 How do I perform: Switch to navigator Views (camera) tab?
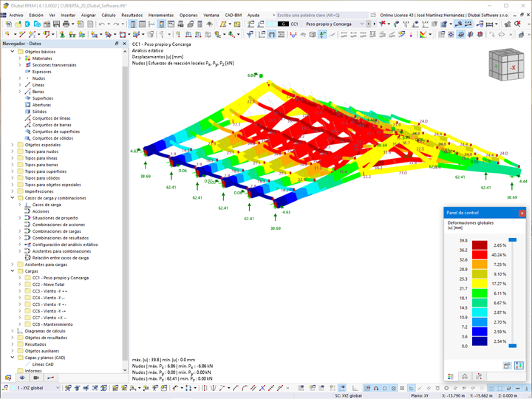point(36,378)
